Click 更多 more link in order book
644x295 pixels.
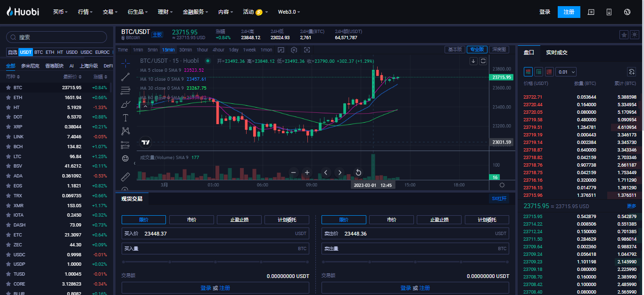631,206
